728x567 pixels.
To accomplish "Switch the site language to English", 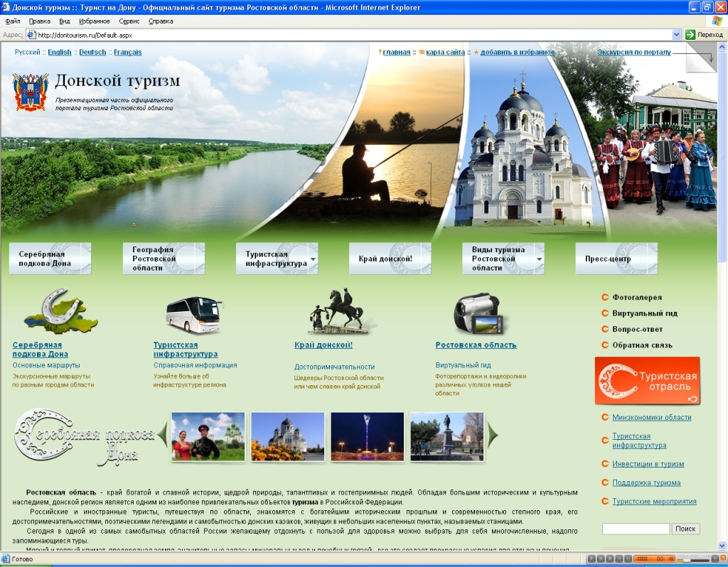I will tap(60, 52).
